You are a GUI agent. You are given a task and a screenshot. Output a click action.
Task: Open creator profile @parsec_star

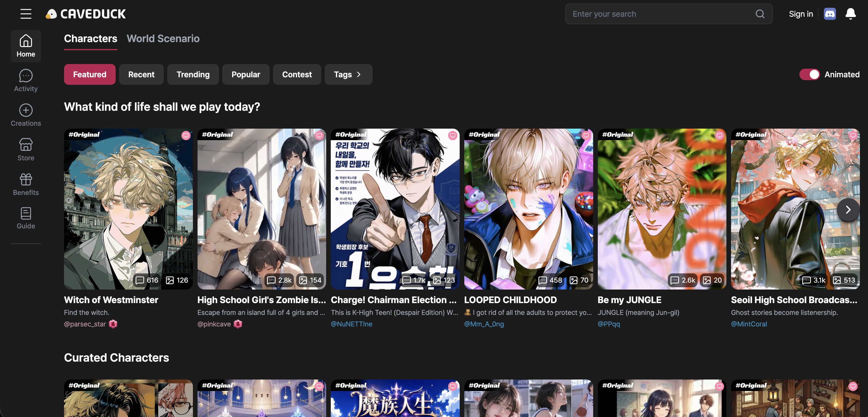tap(85, 324)
